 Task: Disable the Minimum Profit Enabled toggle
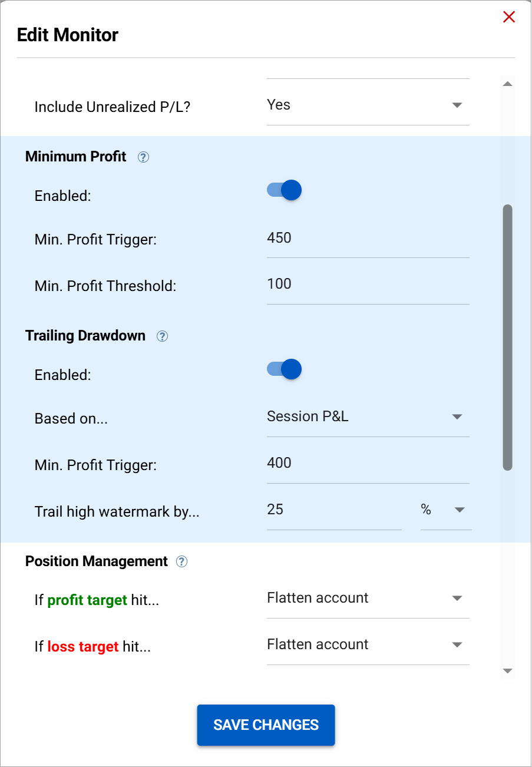click(283, 190)
